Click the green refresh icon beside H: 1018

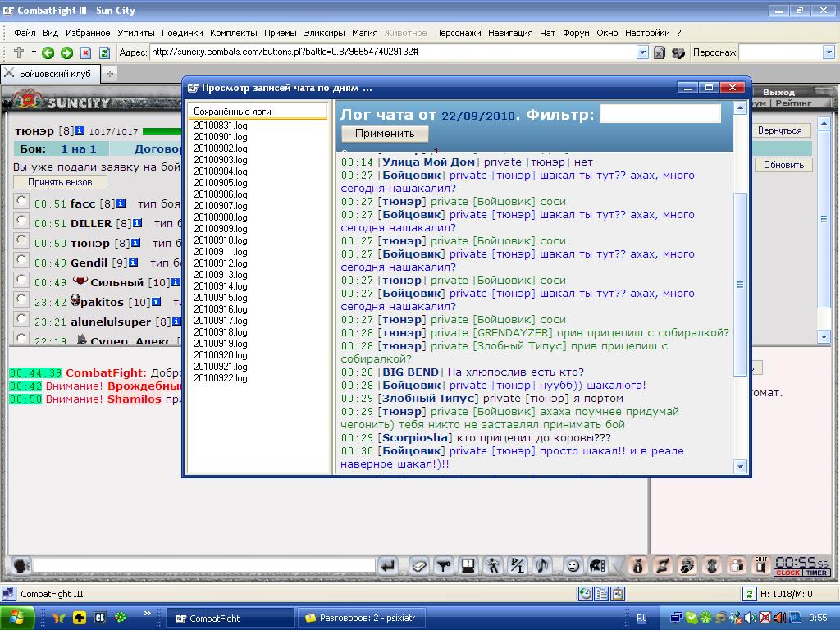click(x=749, y=594)
